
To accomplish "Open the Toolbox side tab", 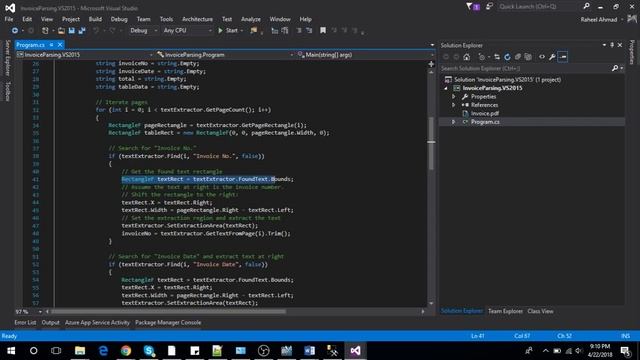I will 7,91.
